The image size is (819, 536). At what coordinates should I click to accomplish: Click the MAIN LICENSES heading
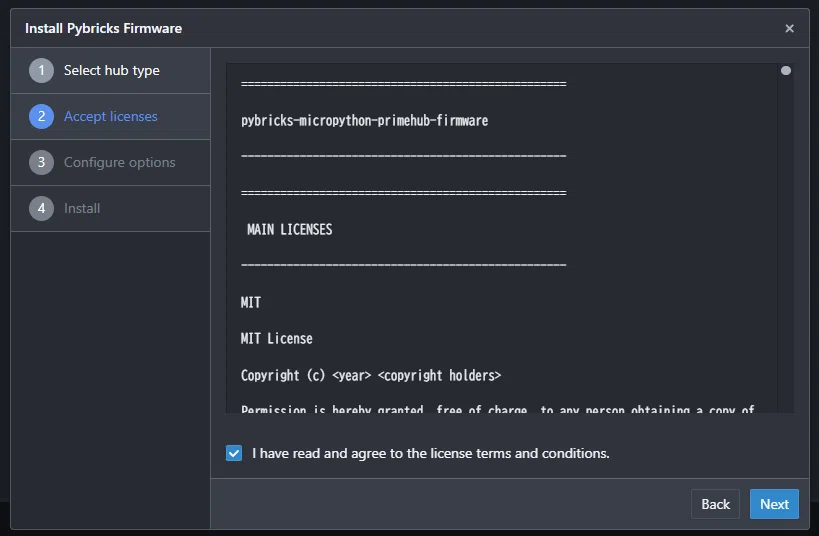(289, 230)
